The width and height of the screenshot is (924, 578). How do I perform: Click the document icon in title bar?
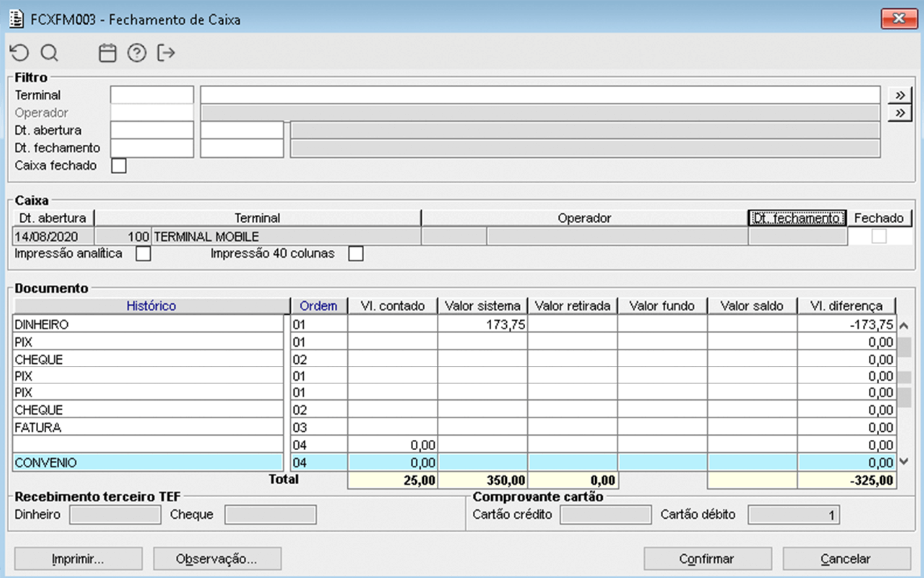tap(16, 19)
